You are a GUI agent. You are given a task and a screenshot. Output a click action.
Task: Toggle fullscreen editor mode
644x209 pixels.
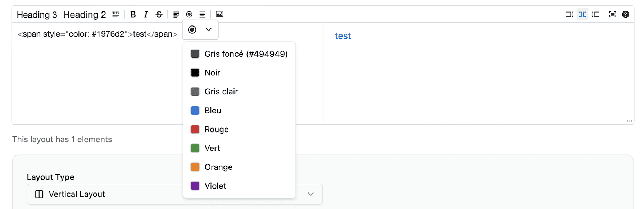(x=612, y=14)
